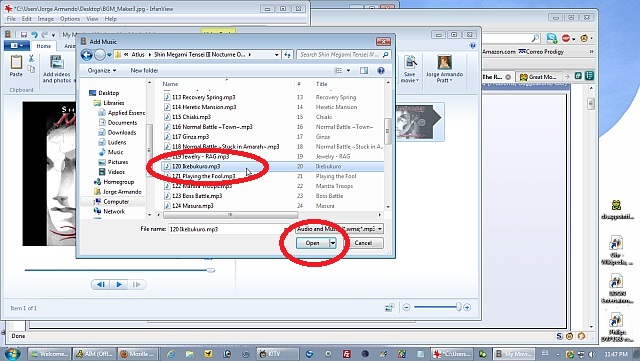Toggle the preview pane icon
This screenshot has width=640, height=361.
coord(364,71)
